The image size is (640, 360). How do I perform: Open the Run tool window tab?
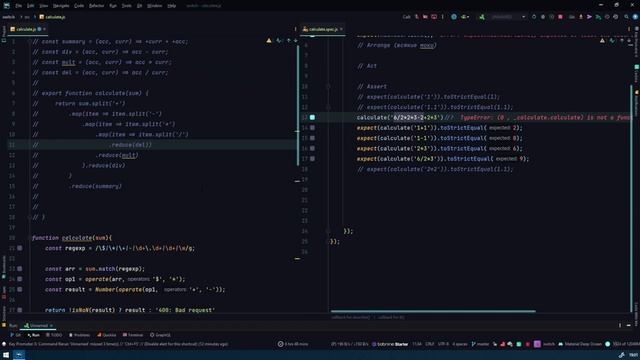pyautogui.click(x=33, y=335)
